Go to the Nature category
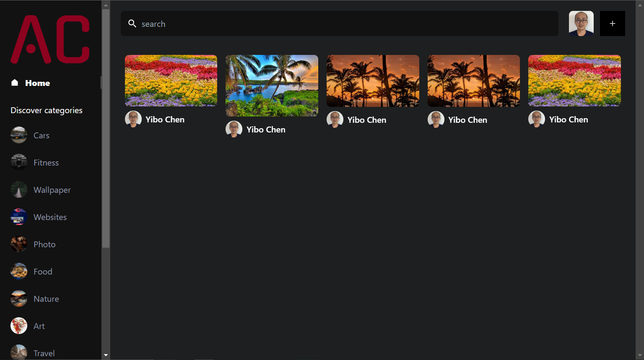 46,299
